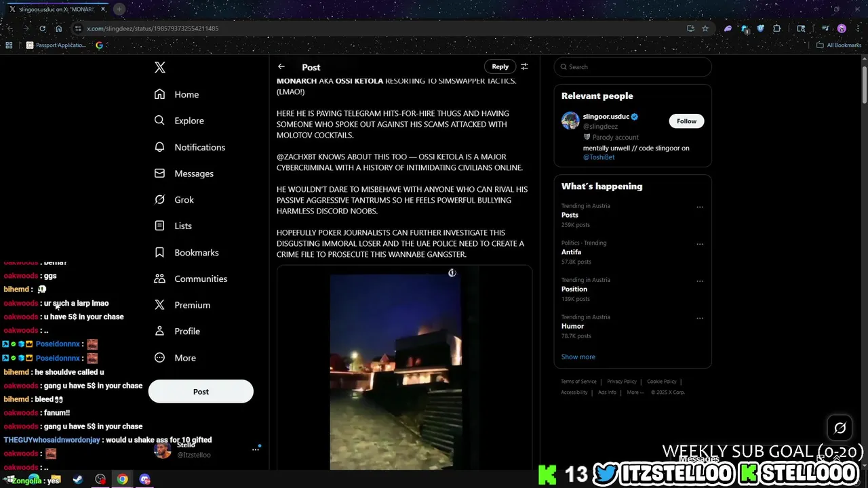
Task: Open the trending topic Position
Action: coord(574,289)
